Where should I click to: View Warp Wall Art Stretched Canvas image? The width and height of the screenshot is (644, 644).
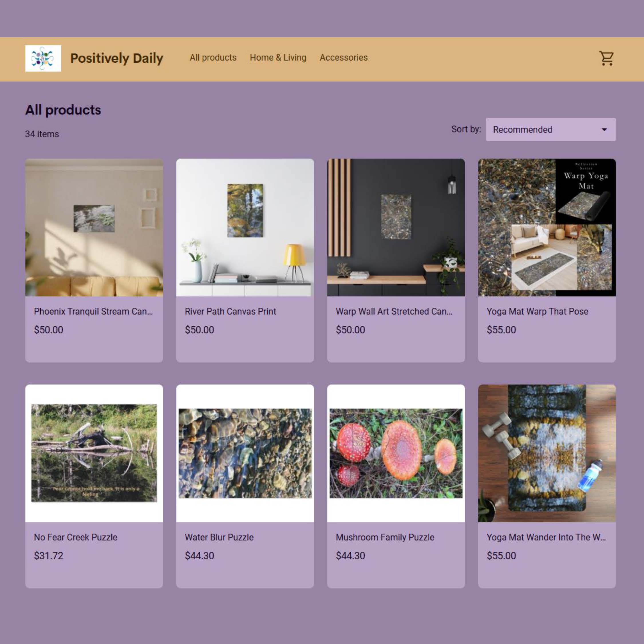(x=396, y=227)
